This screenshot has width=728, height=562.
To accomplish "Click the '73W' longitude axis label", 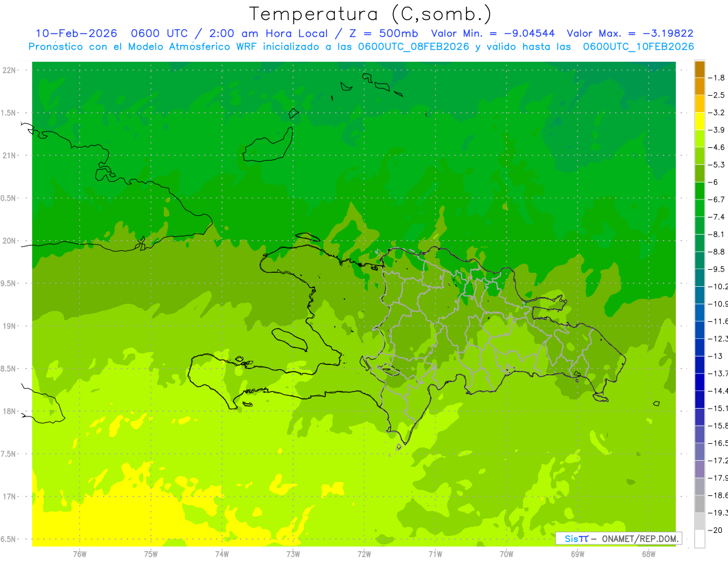I will [293, 554].
